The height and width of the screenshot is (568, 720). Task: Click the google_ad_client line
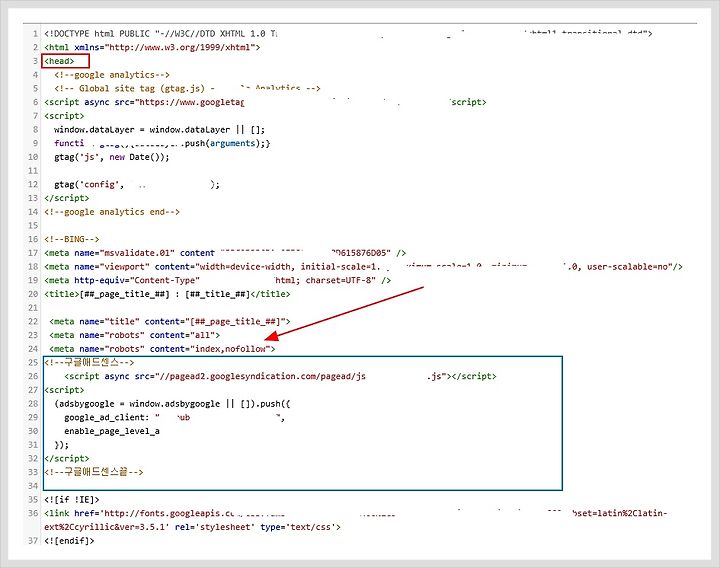click(174, 417)
